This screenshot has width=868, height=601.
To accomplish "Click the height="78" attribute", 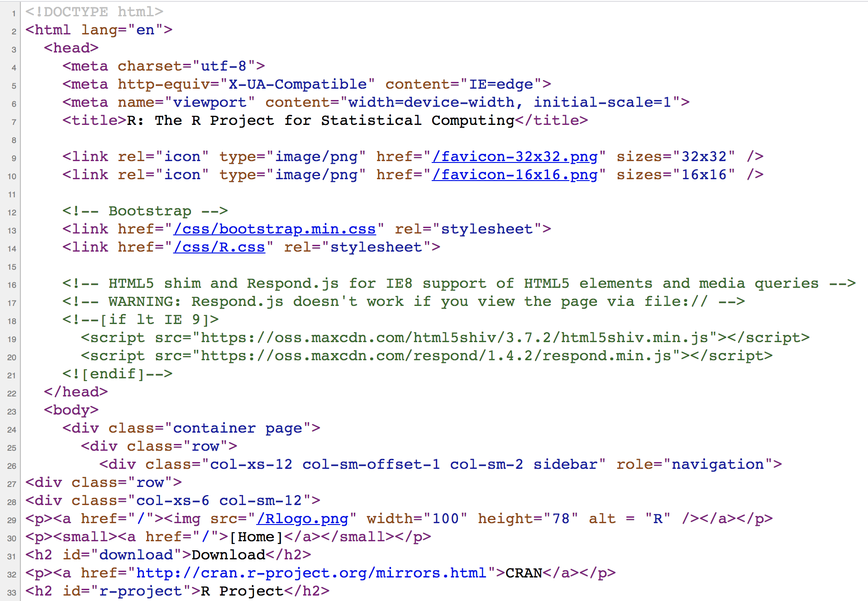I will [528, 519].
